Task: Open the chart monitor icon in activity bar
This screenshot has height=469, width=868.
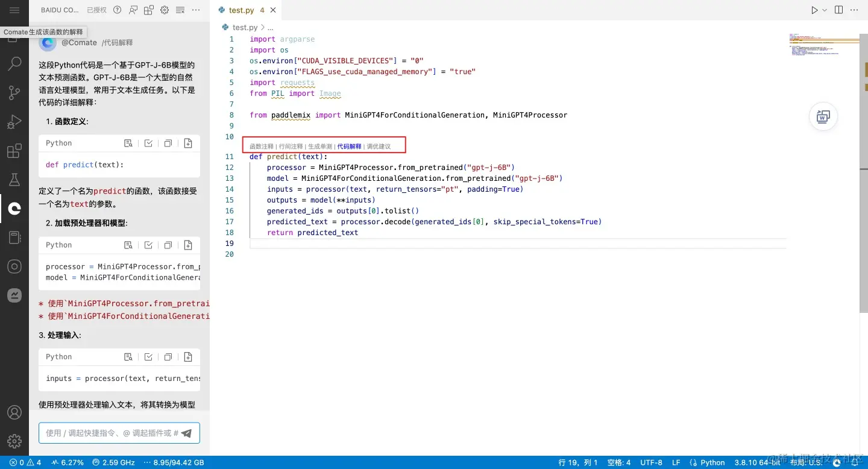Action: pyautogui.click(x=14, y=295)
